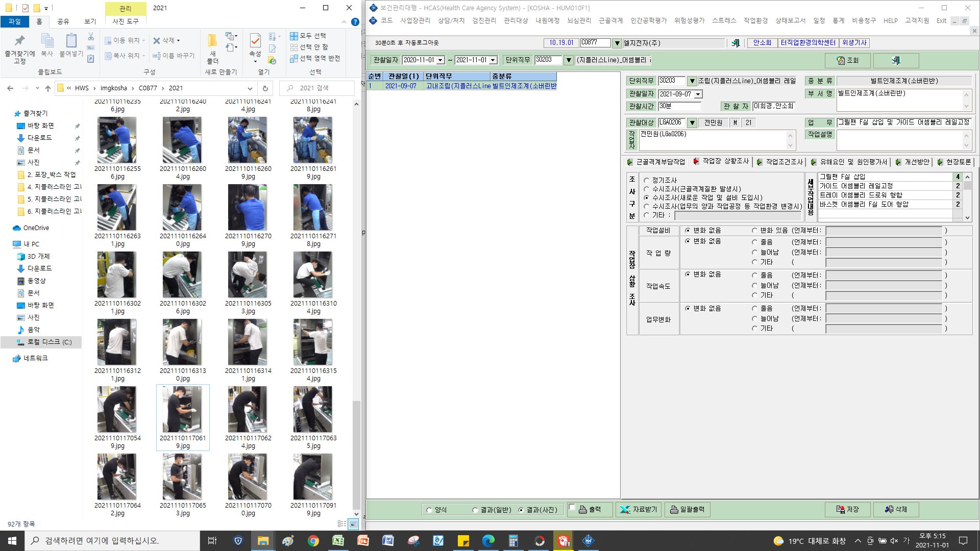Select thumbnail 20211101170619.jpg
Viewport: 980px width, 551px height.
pos(183,417)
